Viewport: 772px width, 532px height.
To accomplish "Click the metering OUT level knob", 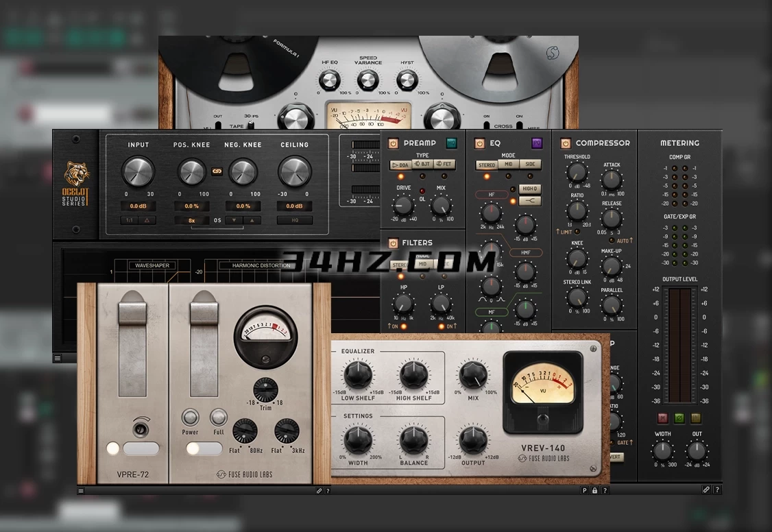I will pyautogui.click(x=696, y=451).
